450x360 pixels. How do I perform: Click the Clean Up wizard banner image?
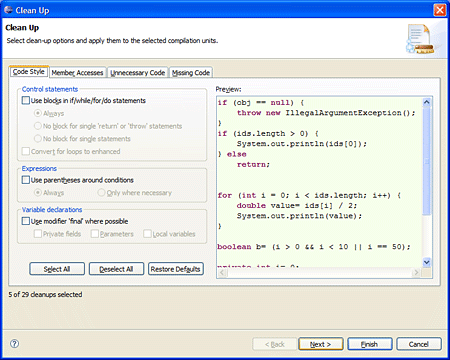pyautogui.click(x=420, y=39)
